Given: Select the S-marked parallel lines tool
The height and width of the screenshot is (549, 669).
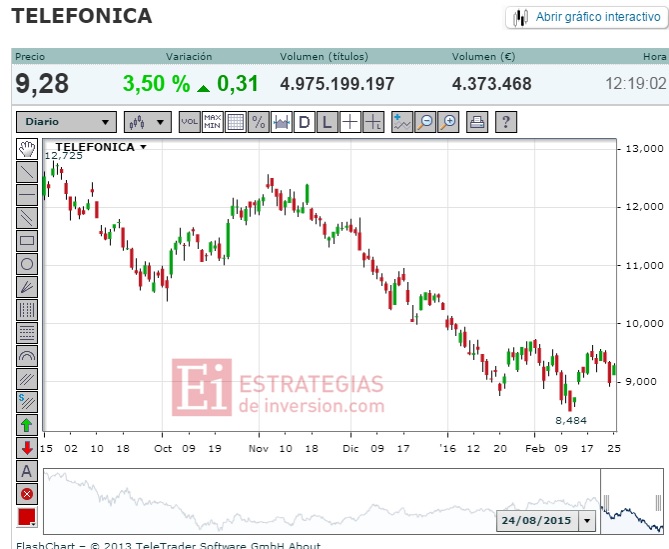Looking at the screenshot, I should [27, 402].
